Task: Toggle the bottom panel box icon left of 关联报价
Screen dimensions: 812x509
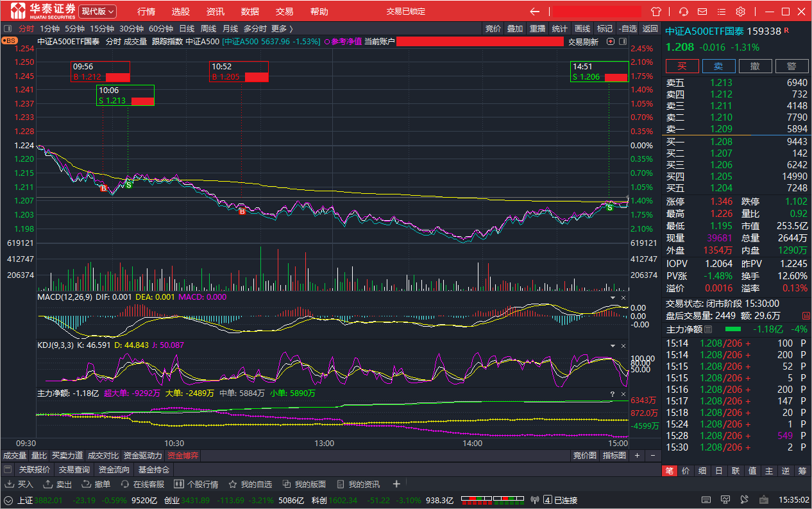Action: (8, 470)
